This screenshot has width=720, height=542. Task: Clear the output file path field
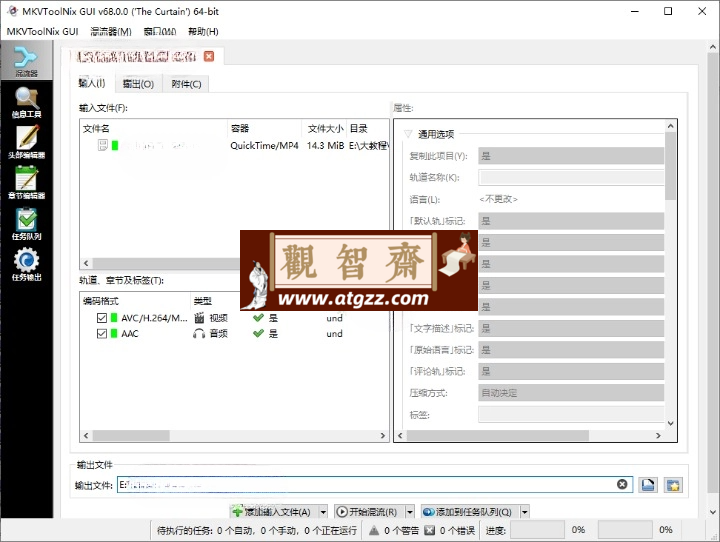click(622, 484)
